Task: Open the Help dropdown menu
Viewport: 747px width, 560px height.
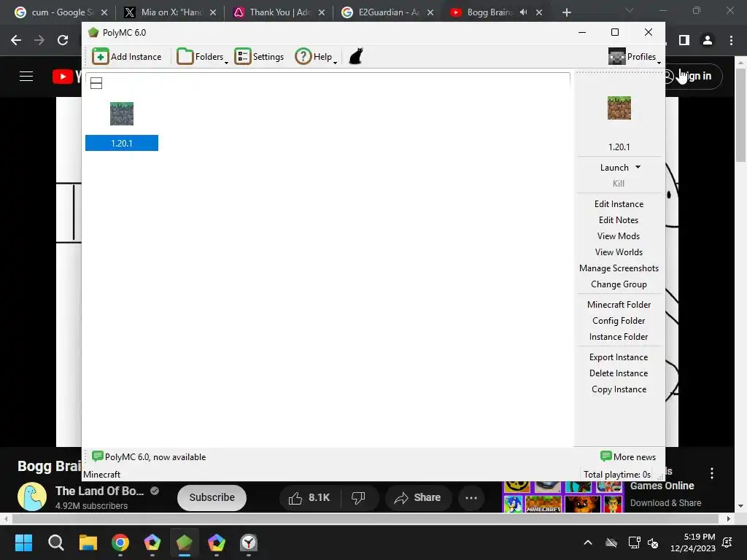Action: (316, 57)
